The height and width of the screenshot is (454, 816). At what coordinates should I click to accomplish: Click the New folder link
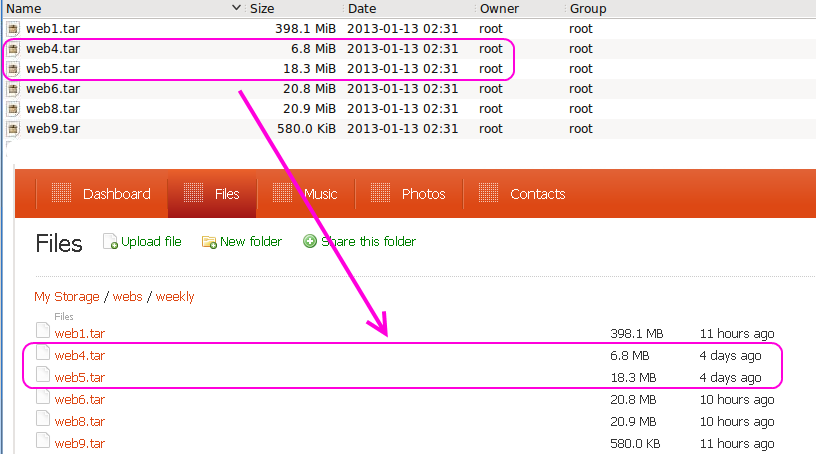(x=251, y=242)
